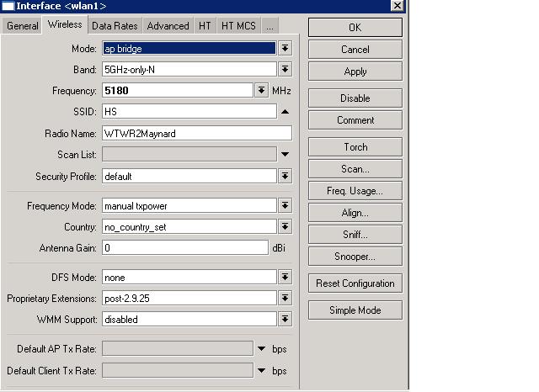Click the Country field no_country_set
539x392 pixels.
(x=189, y=227)
